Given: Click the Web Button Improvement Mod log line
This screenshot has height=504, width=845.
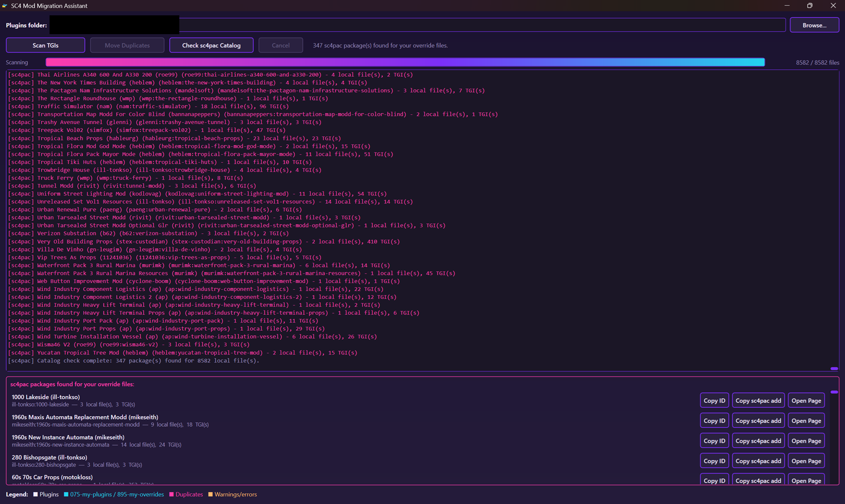Looking at the screenshot, I should 204,281.
